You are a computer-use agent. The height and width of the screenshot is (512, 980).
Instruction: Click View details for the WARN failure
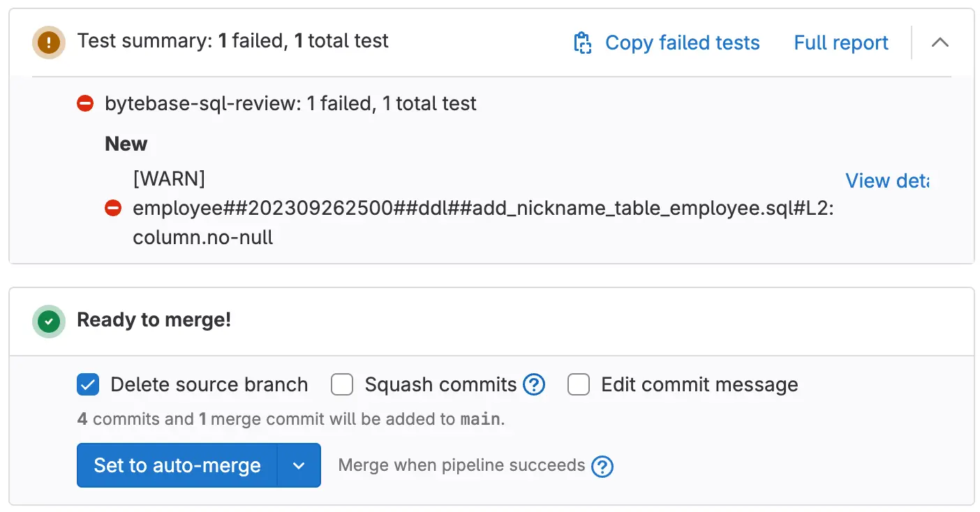(x=888, y=181)
